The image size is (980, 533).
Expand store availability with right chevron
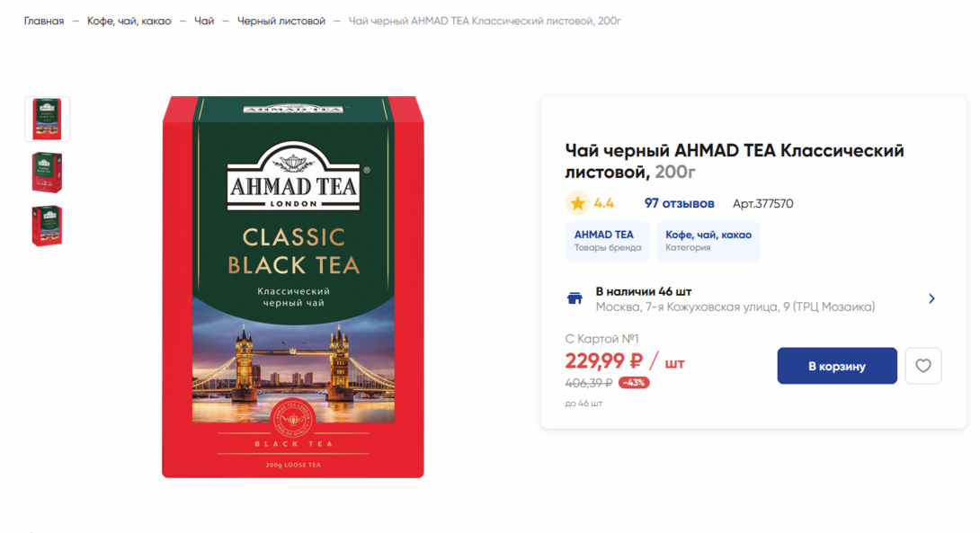click(931, 298)
